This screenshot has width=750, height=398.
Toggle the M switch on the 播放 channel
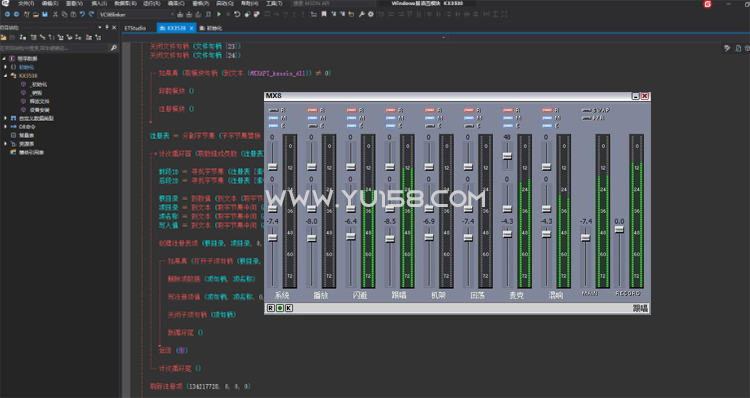[313, 118]
